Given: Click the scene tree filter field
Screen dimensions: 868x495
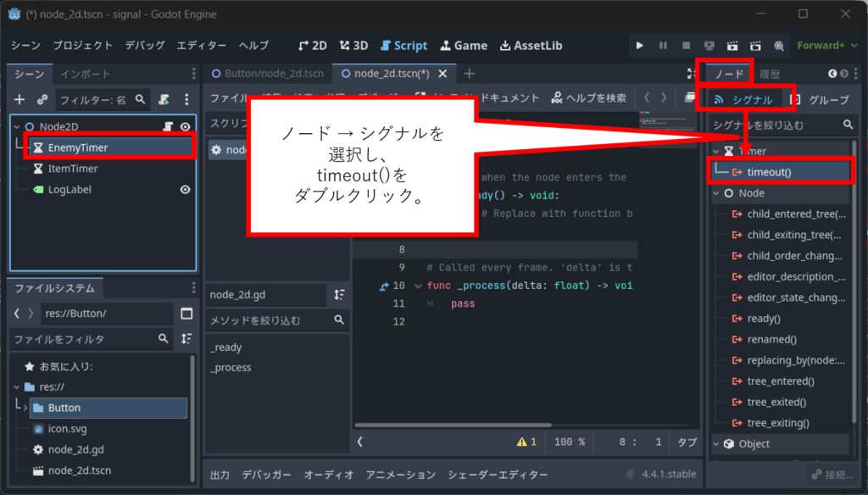Looking at the screenshot, I should point(103,100).
